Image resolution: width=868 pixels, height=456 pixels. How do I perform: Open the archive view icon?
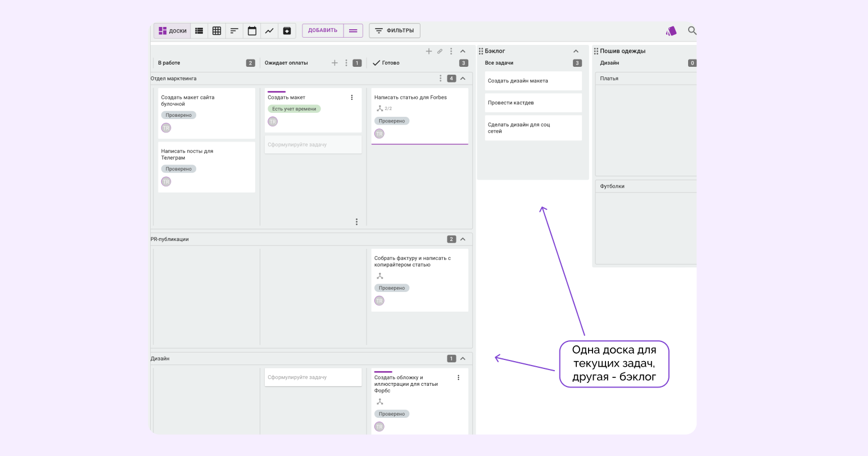tap(287, 31)
